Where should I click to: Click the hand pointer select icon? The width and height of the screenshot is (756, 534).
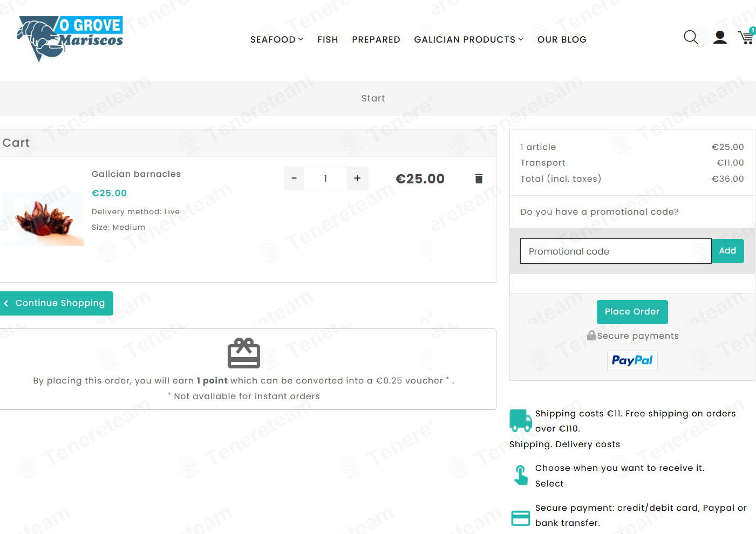point(521,475)
